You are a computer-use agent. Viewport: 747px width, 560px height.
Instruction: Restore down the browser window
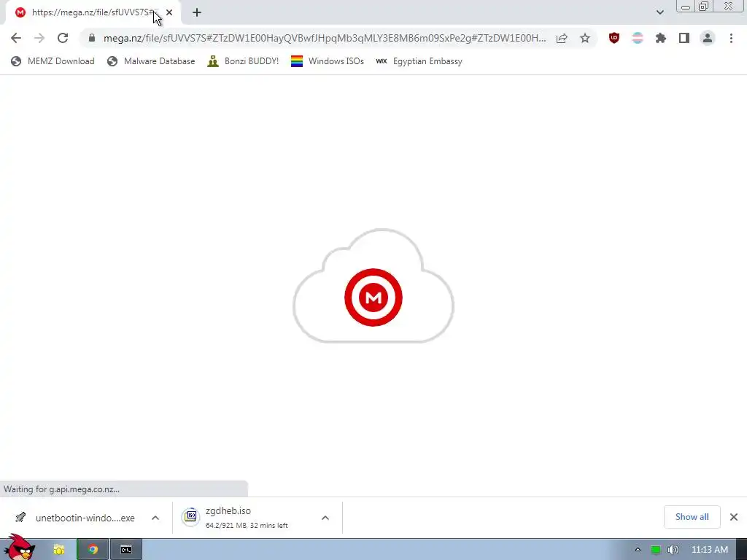pyautogui.click(x=703, y=7)
